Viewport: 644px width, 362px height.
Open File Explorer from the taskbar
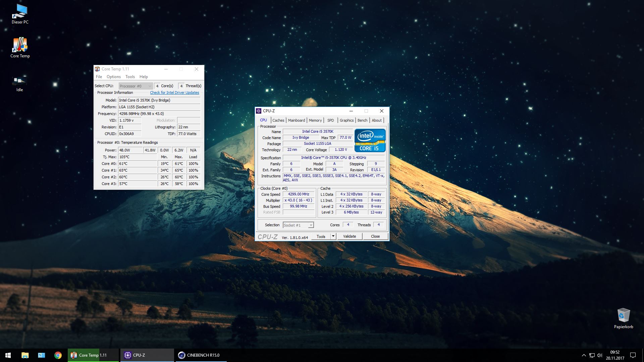pyautogui.click(x=25, y=355)
